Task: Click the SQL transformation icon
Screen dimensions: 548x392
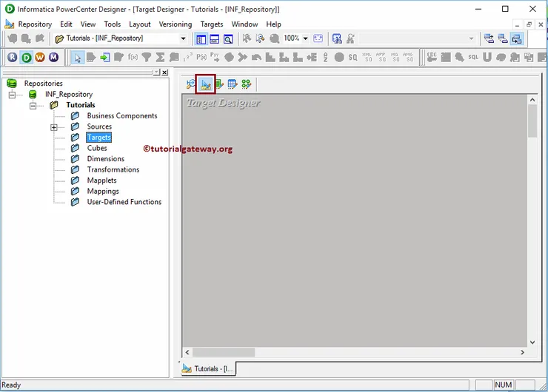Action: point(473,57)
